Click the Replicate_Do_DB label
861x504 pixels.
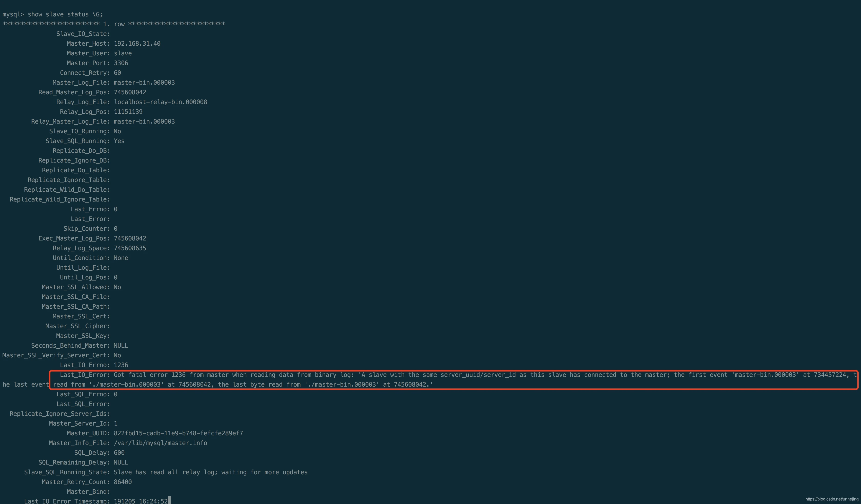point(81,151)
